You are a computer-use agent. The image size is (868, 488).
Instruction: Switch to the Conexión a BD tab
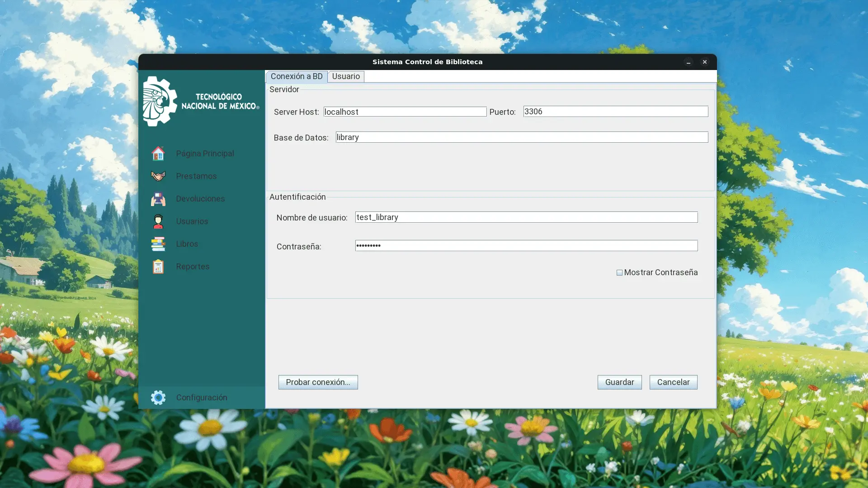[x=297, y=76]
